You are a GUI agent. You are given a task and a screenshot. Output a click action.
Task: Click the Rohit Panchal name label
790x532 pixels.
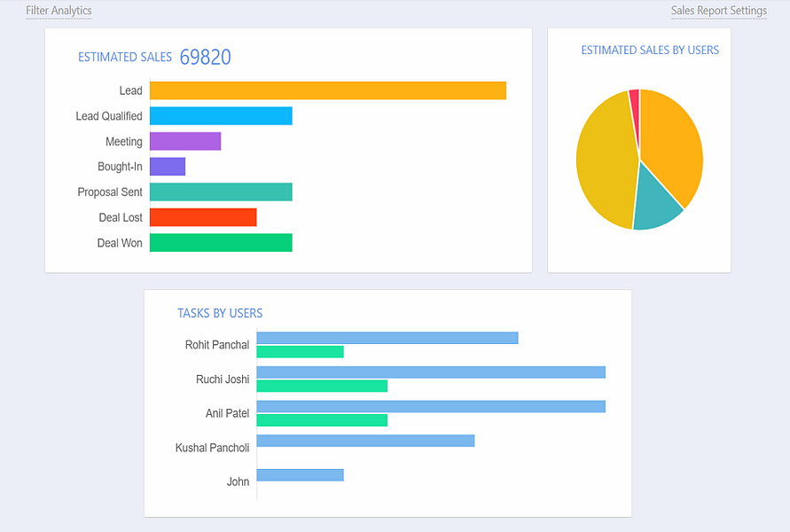coord(217,345)
